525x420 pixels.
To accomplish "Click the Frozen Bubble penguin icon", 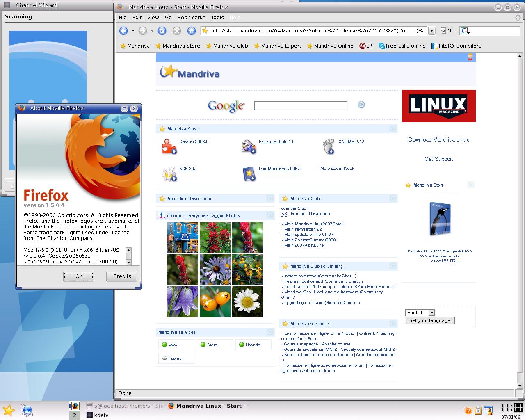I will point(249,146).
